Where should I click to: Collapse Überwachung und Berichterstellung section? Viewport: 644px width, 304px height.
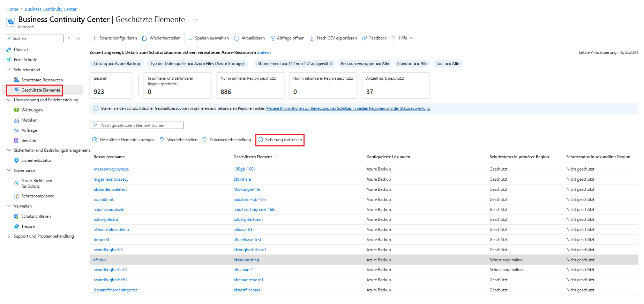(x=9, y=100)
